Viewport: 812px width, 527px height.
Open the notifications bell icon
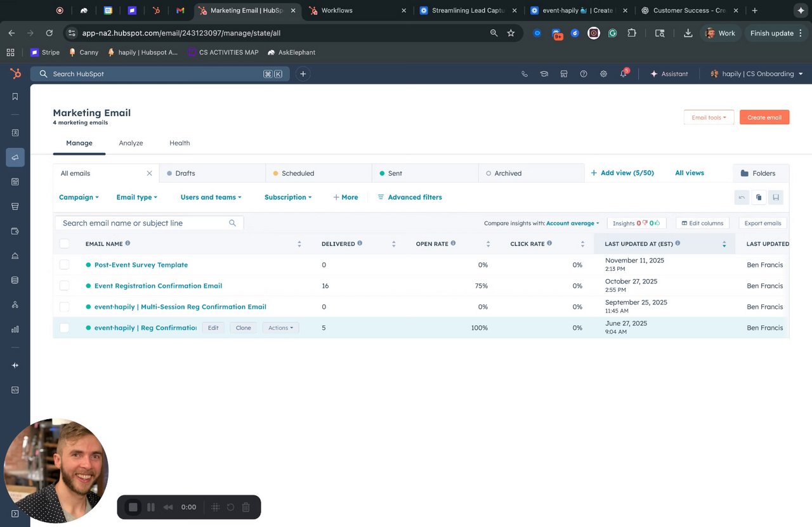pyautogui.click(x=623, y=74)
